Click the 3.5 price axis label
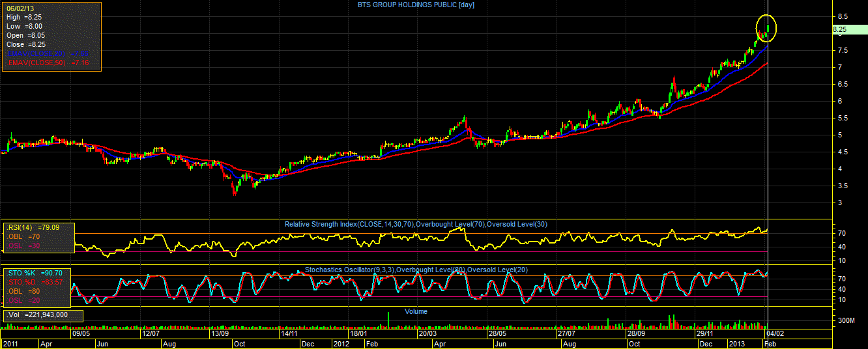This screenshot has height=349, width=868. (843, 186)
